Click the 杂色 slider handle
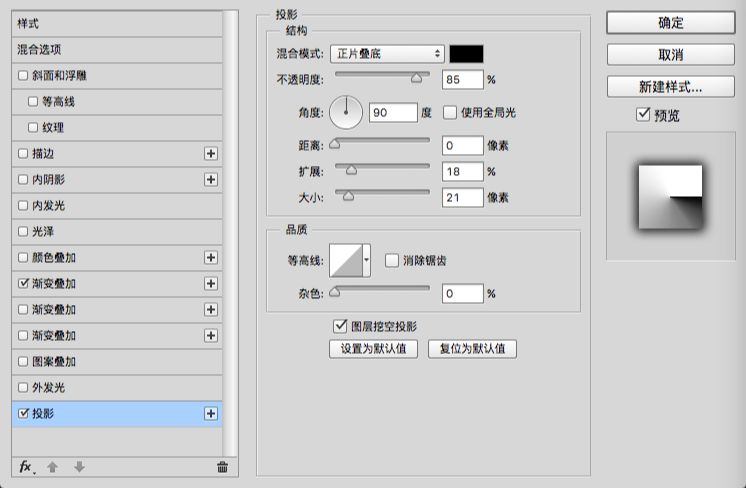 point(335,292)
